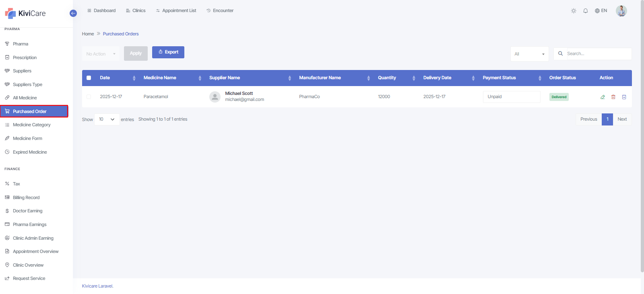This screenshot has height=294, width=644.
Task: Open the Unpaid payment status dropdown
Action: [x=511, y=97]
